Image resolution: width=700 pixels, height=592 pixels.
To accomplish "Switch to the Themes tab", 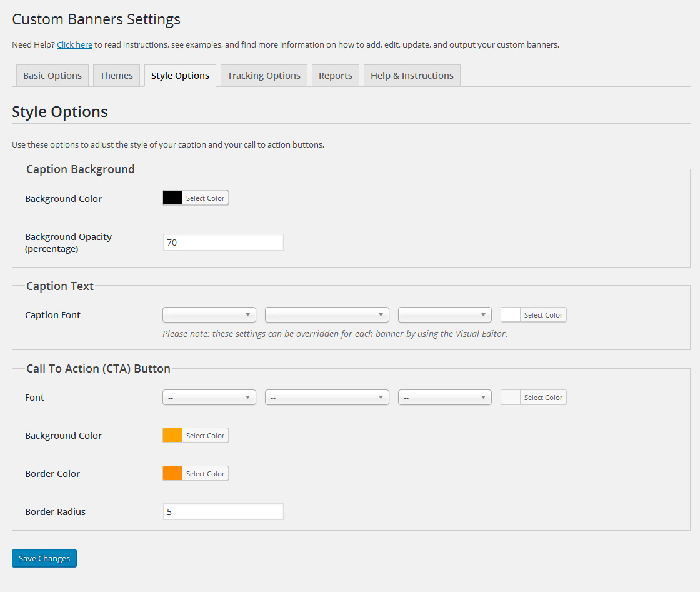I will [116, 76].
